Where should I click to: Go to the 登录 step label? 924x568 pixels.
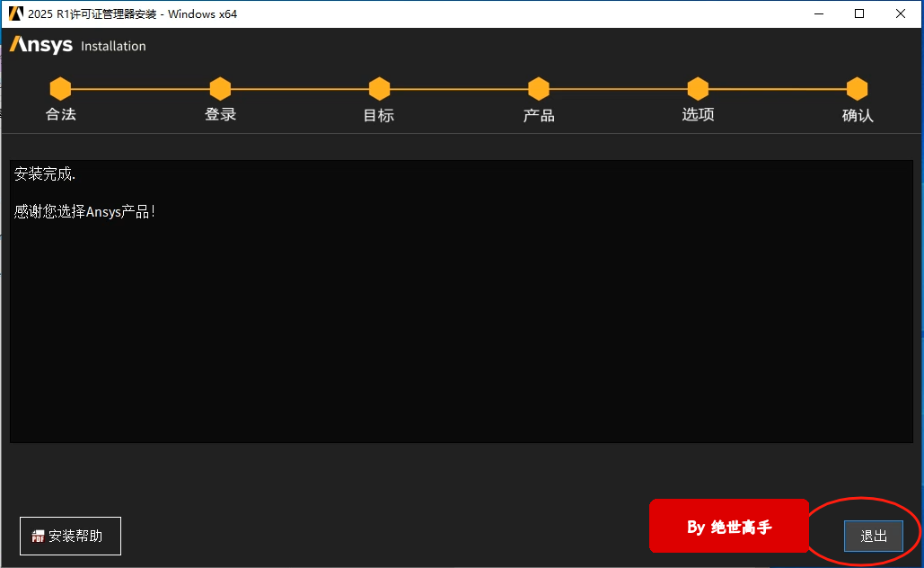tap(220, 115)
